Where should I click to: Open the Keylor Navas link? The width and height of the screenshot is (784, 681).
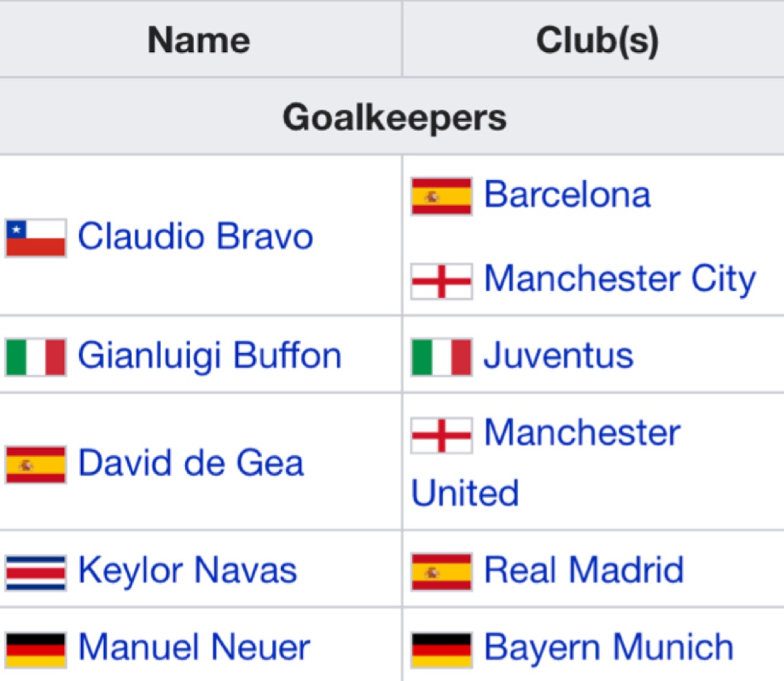(187, 571)
